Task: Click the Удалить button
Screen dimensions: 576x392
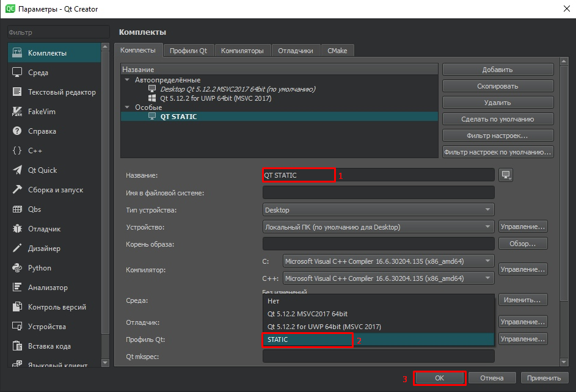Action: coord(498,103)
